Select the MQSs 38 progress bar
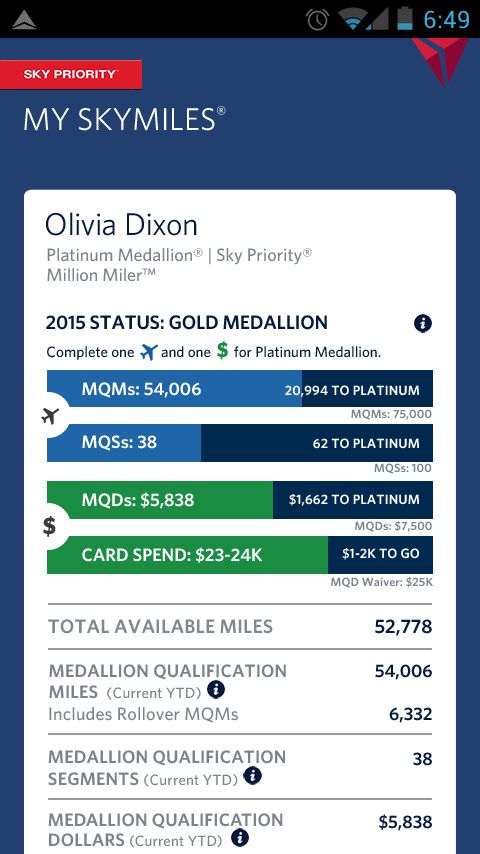Viewport: 480px width, 854px height. click(x=240, y=443)
